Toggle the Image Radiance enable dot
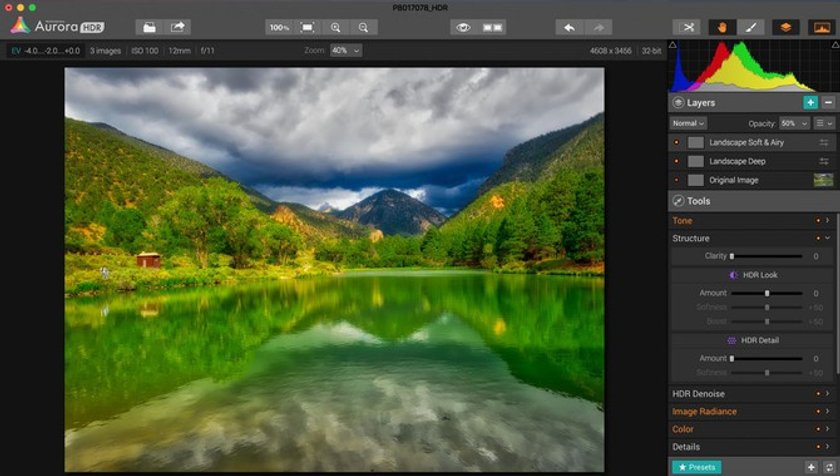Screen dimensions: 840x476 (818, 411)
